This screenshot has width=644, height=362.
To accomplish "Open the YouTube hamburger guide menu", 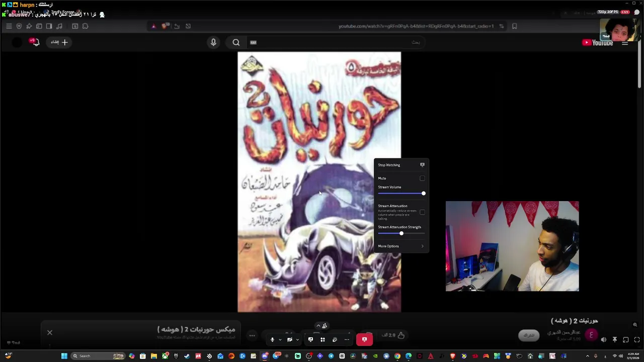I will 625,43.
